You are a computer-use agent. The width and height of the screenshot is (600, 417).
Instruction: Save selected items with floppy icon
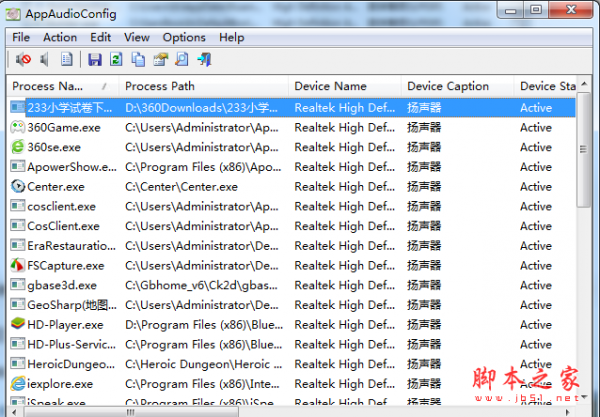(x=95, y=59)
